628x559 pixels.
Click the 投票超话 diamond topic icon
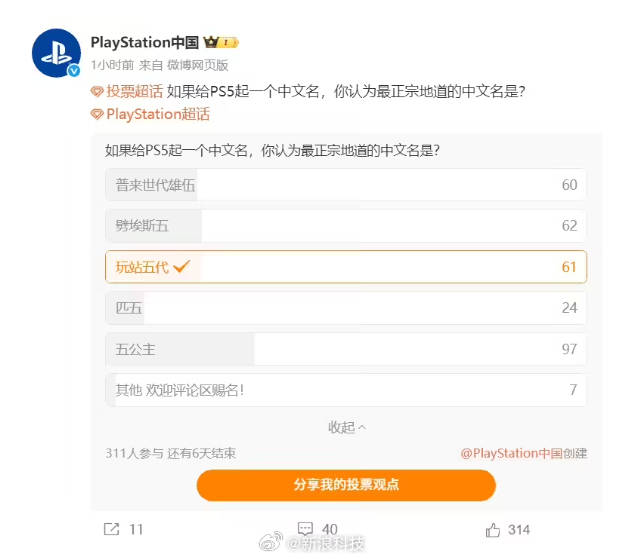coord(97,92)
